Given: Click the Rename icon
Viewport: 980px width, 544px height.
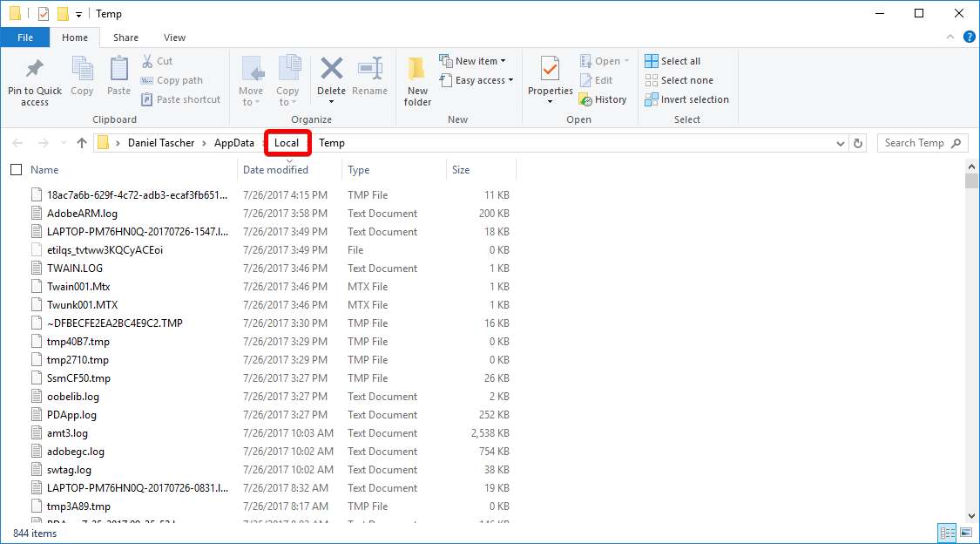Looking at the screenshot, I should (x=370, y=68).
